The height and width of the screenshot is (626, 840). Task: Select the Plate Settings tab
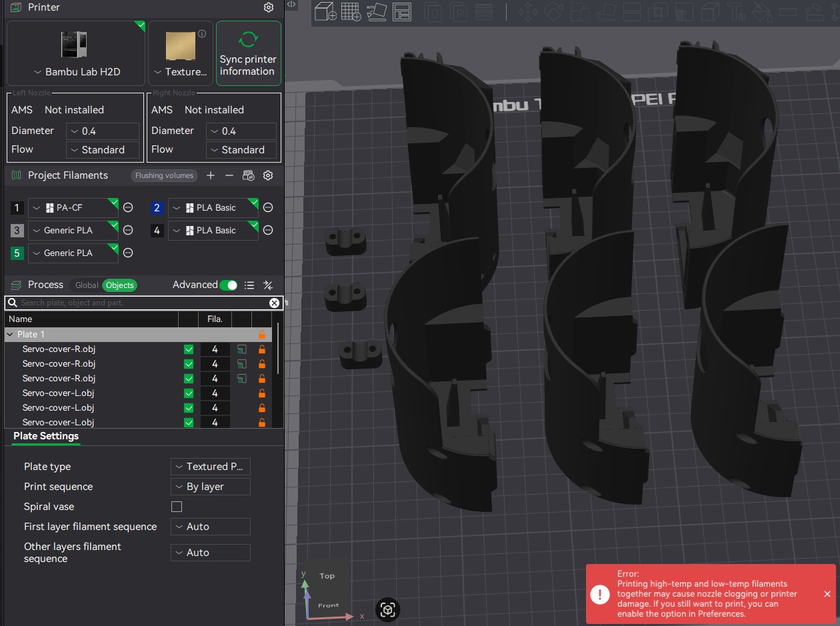pos(46,436)
